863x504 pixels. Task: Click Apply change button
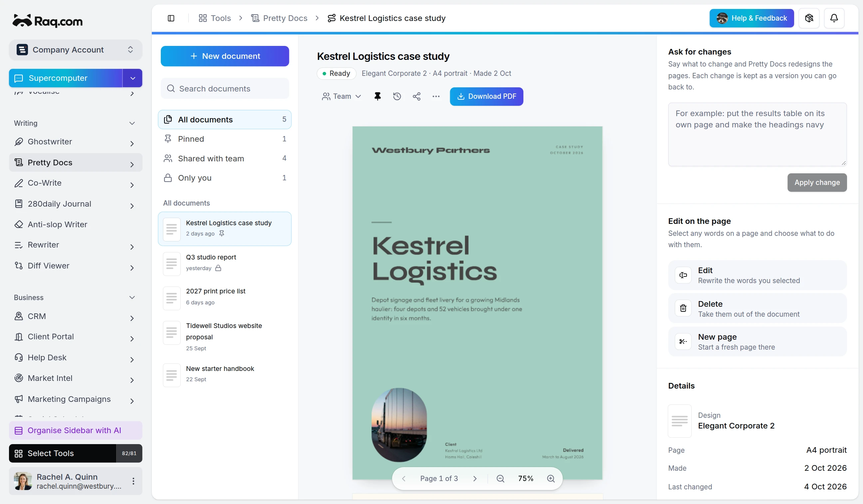(817, 182)
